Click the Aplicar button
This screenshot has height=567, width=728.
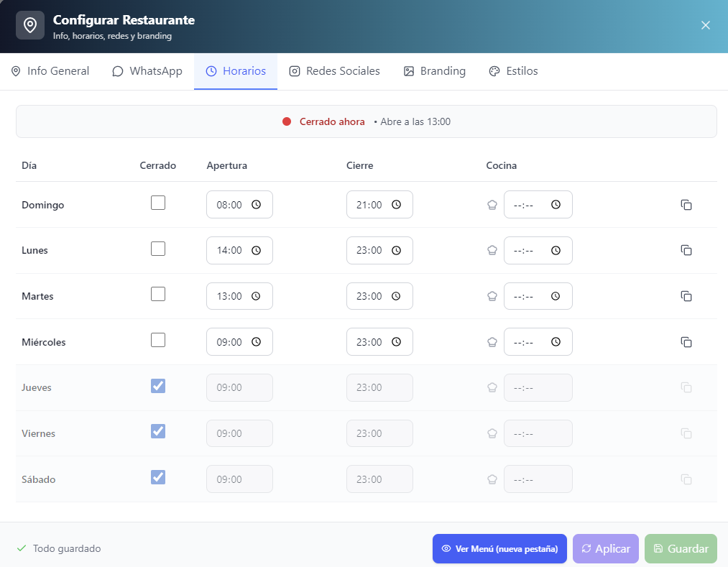pos(605,548)
